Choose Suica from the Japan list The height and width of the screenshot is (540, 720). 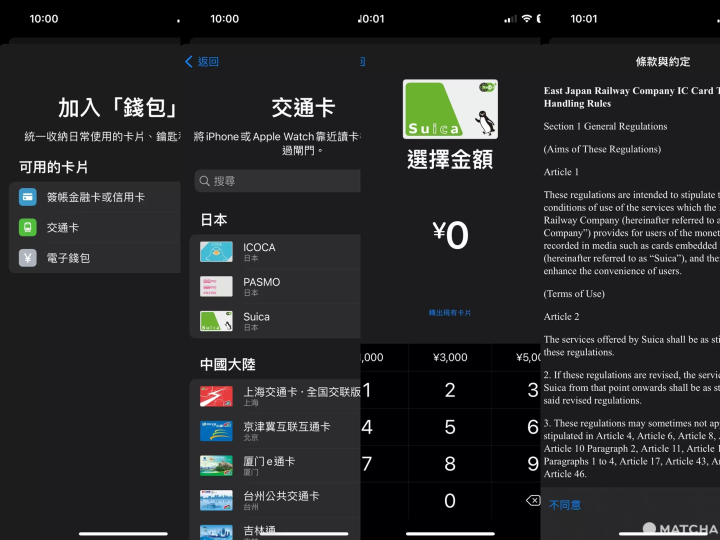point(275,321)
